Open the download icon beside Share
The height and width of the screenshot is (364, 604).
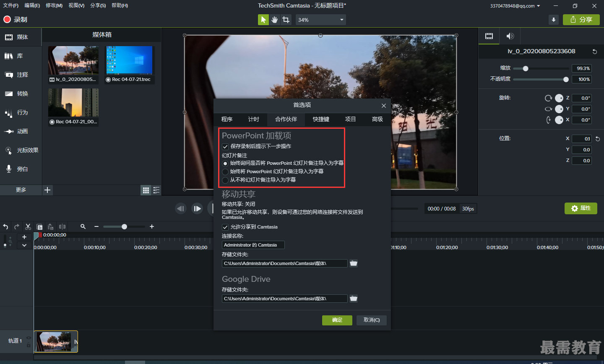point(554,20)
